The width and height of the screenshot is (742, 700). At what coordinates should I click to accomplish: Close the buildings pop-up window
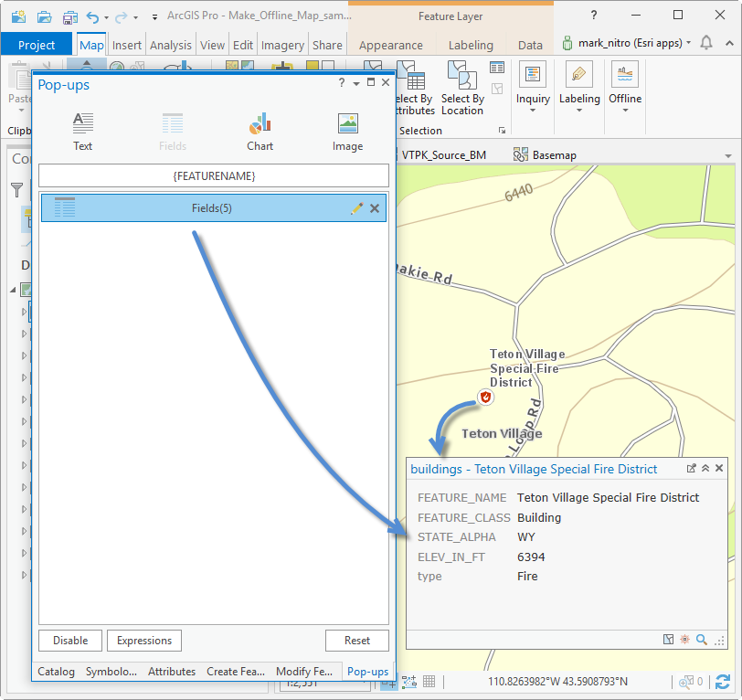(x=719, y=468)
